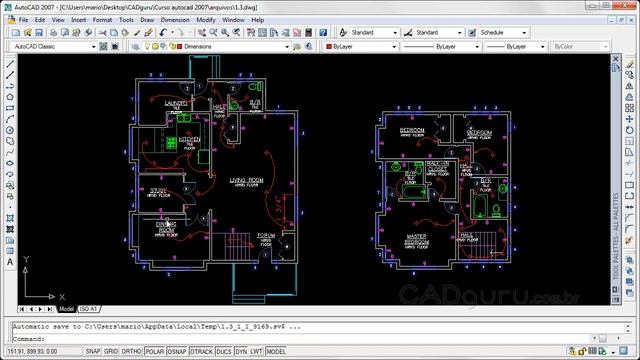Select the Mirror tool
Viewport: 640px width, 360px height.
click(x=630, y=86)
